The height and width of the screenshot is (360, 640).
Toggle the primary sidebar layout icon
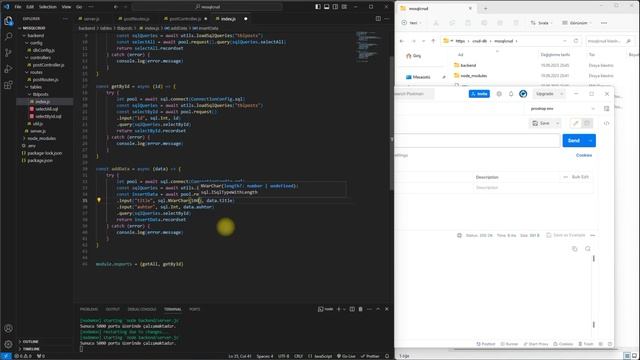point(318,7)
